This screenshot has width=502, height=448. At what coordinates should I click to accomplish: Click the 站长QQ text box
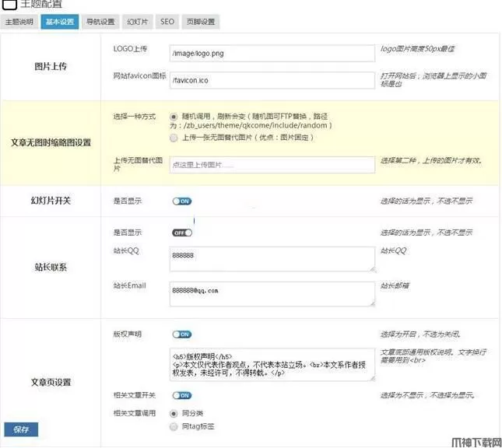point(272,260)
